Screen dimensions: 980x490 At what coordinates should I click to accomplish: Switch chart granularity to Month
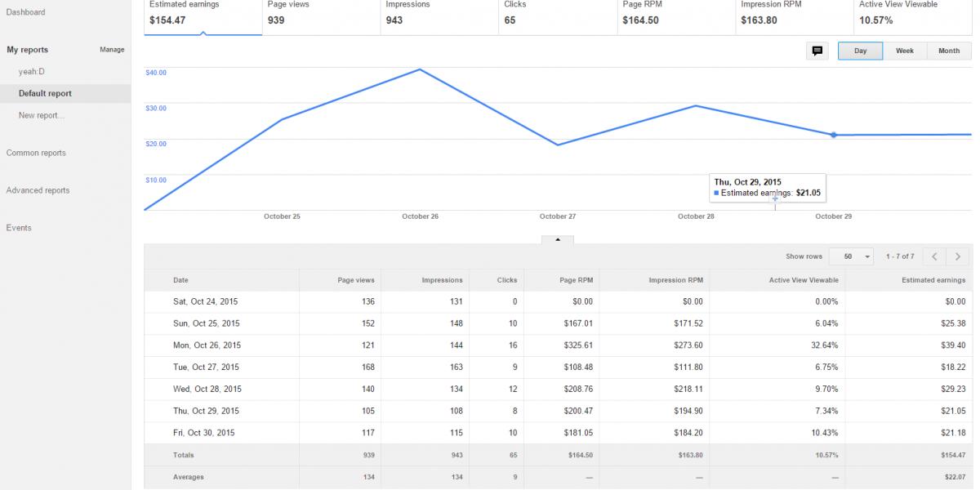click(x=949, y=51)
